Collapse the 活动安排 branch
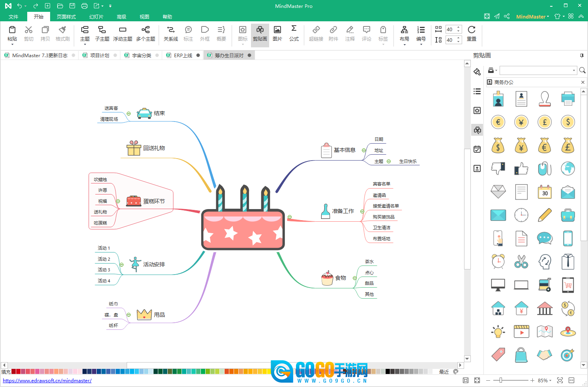The image size is (588, 387). click(122, 265)
